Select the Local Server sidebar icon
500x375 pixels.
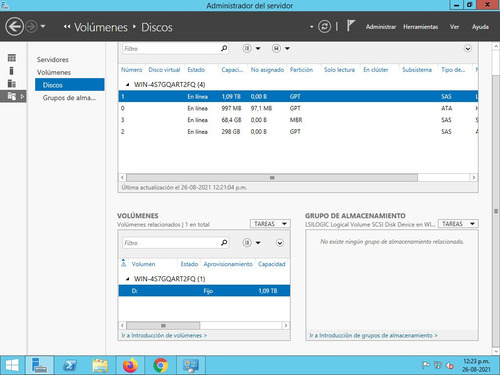click(12, 71)
